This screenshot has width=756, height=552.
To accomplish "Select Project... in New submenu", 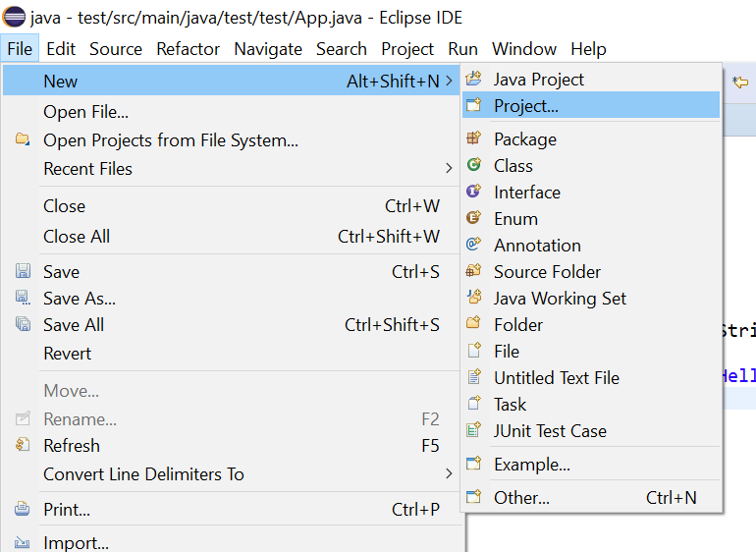I will tap(591, 106).
